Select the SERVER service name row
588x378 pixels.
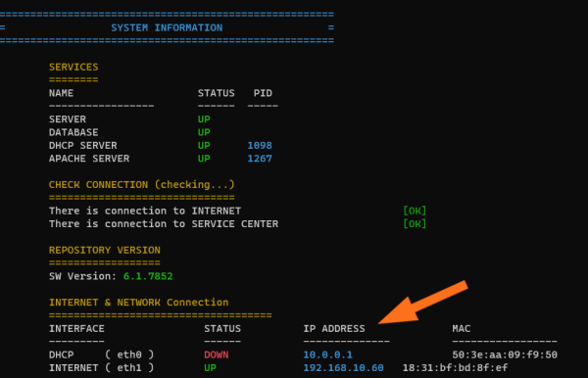[x=68, y=119]
